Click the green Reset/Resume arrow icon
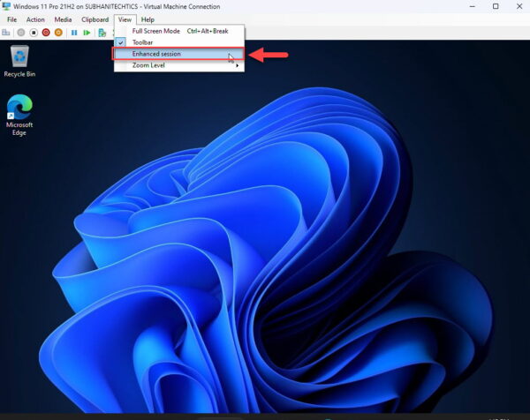The height and width of the screenshot is (420, 530). [x=87, y=33]
